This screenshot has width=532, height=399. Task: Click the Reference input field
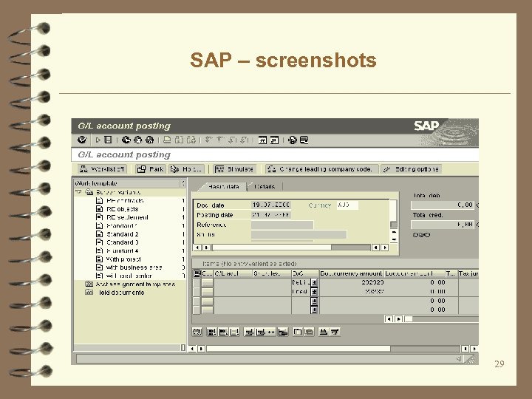point(282,225)
